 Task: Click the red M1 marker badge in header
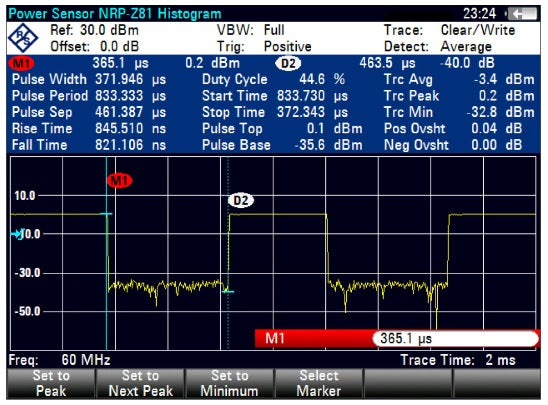21,64
